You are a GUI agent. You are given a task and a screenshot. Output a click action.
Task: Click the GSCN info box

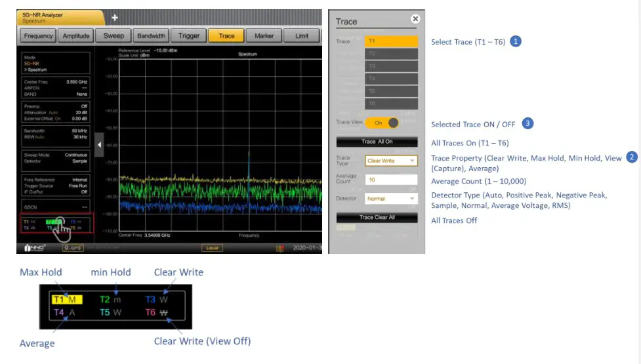[56, 207]
